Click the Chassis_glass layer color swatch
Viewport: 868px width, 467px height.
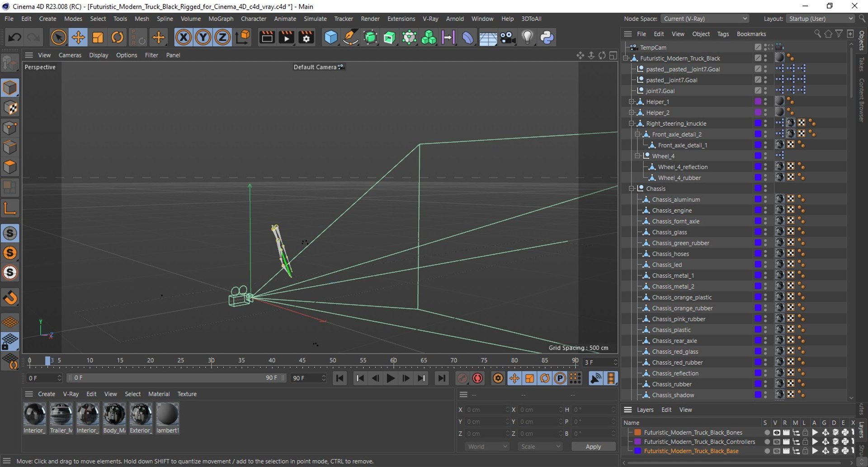click(x=758, y=232)
